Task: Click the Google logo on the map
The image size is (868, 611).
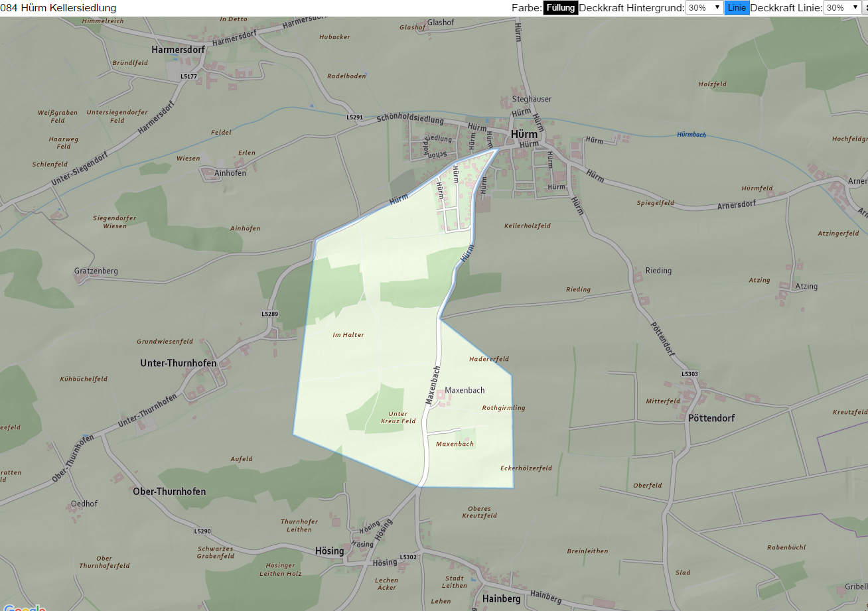Action: pos(23,608)
